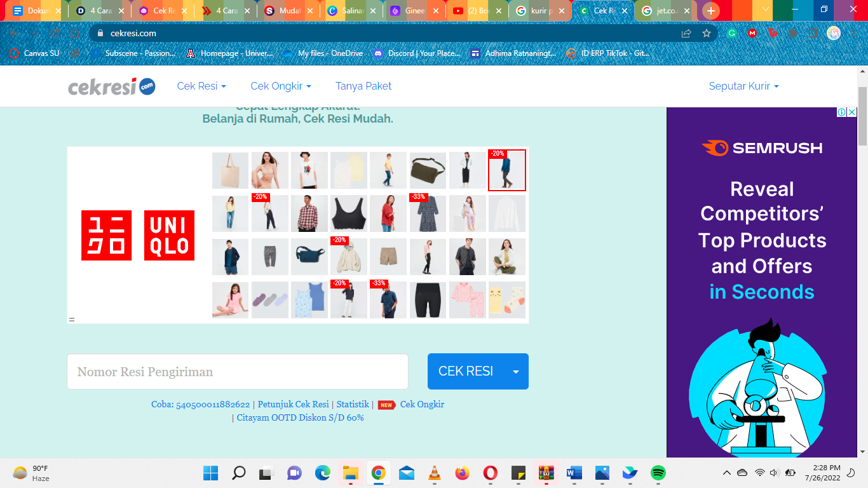Close the Dokumen tab
This screenshot has height=488, width=868.
[x=58, y=11]
